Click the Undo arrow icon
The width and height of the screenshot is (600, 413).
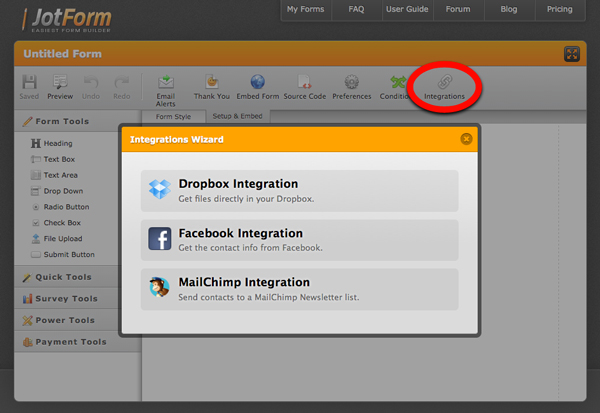coord(91,82)
